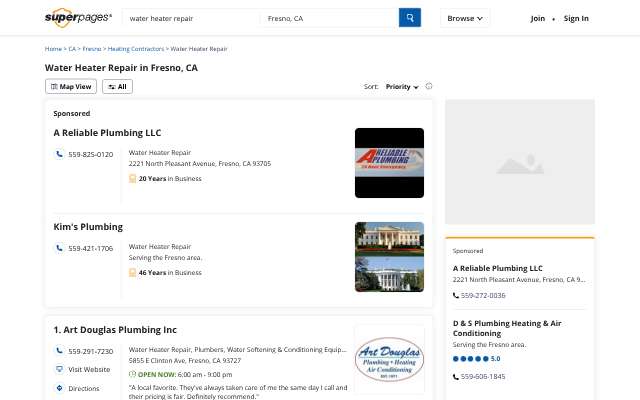Click sidebar phone number 559-272-0036
The image size is (640, 400).
coord(483,296)
